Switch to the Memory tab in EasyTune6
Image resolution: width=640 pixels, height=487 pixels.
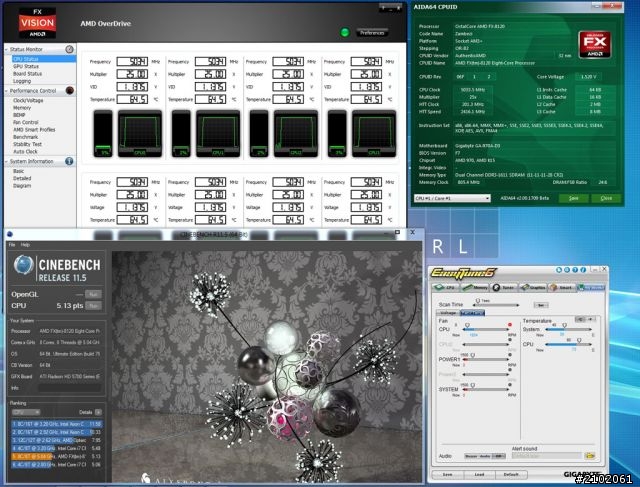coord(475,288)
